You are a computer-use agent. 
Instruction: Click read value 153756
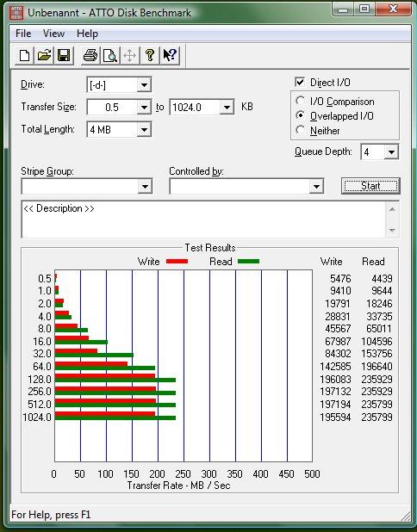pyautogui.click(x=377, y=354)
